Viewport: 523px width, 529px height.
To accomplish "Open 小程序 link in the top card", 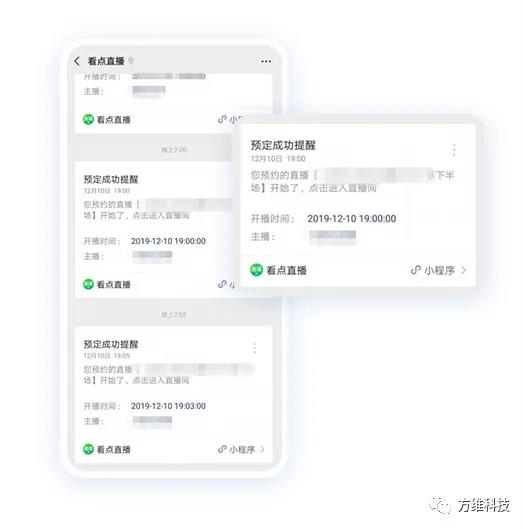I will (230, 120).
